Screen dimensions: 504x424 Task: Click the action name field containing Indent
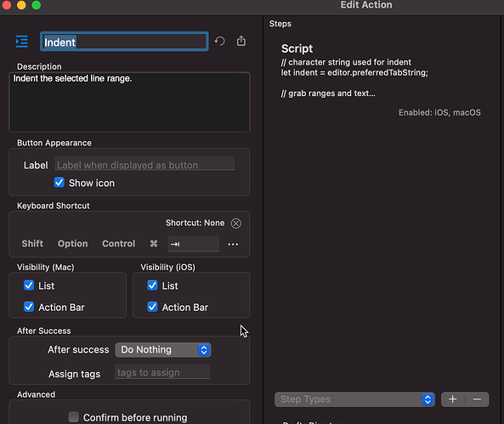click(124, 42)
